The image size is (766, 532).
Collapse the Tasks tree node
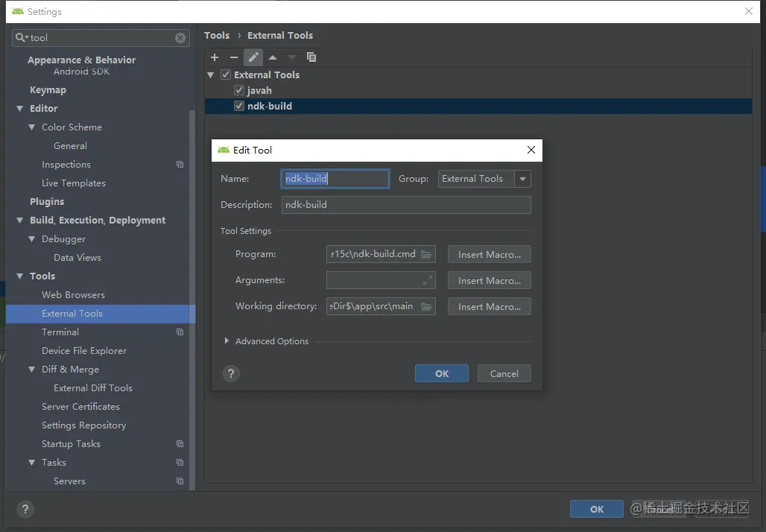click(32, 463)
